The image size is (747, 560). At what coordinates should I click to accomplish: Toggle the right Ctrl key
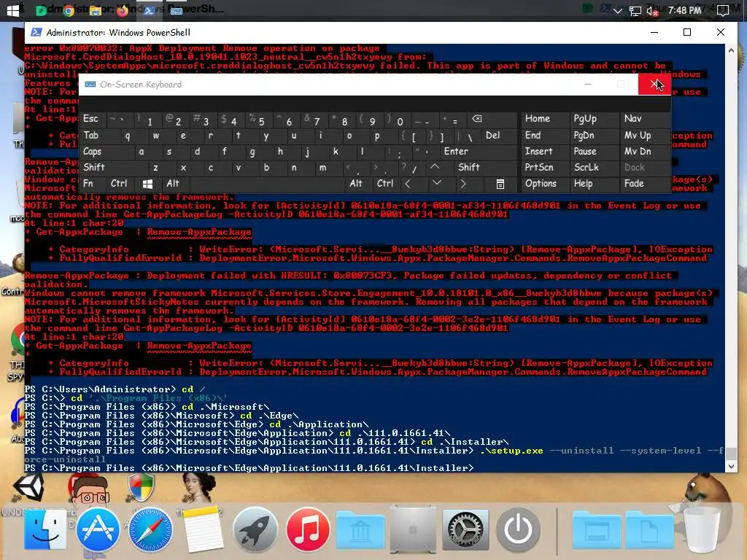385,184
